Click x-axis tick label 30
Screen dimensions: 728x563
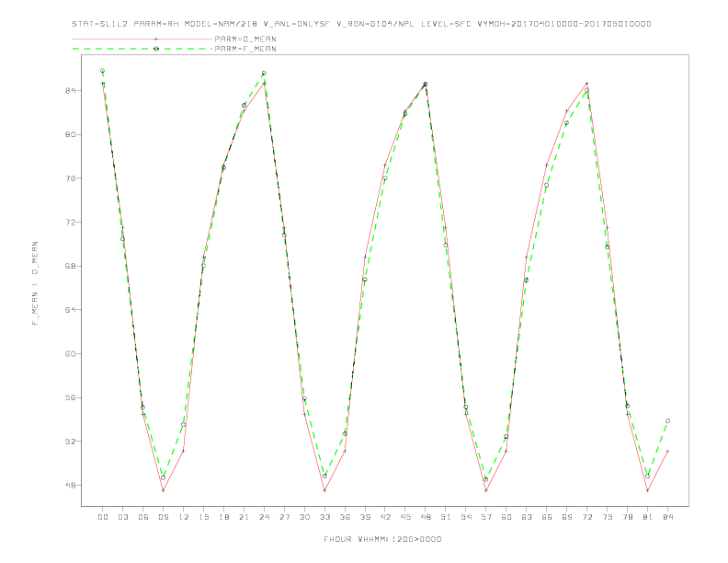[304, 517]
